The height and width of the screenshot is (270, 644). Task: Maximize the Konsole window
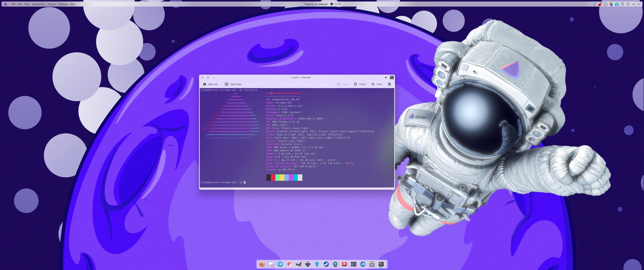208,78
